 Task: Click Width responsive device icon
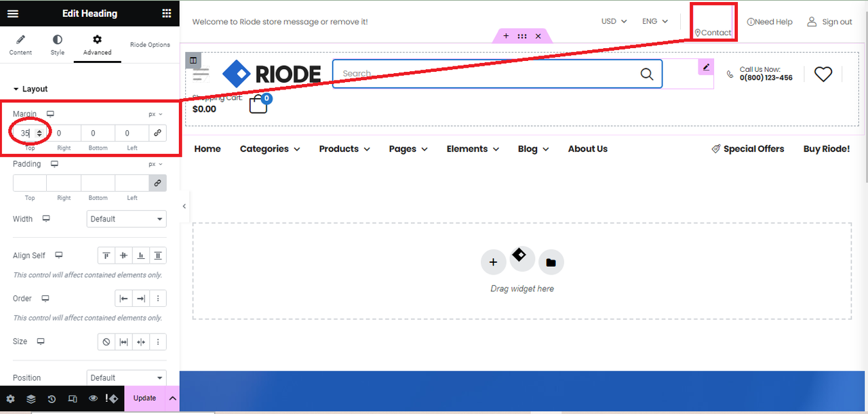pos(46,219)
